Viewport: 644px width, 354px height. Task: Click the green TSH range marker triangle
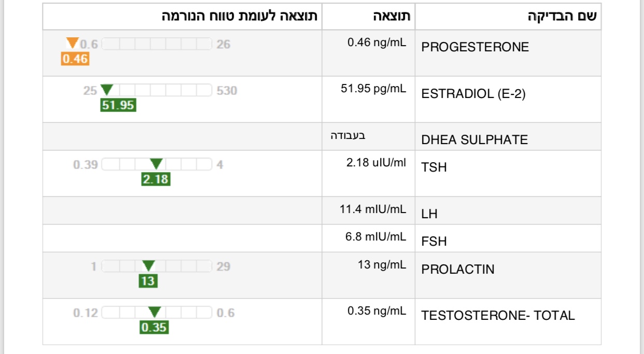click(156, 164)
